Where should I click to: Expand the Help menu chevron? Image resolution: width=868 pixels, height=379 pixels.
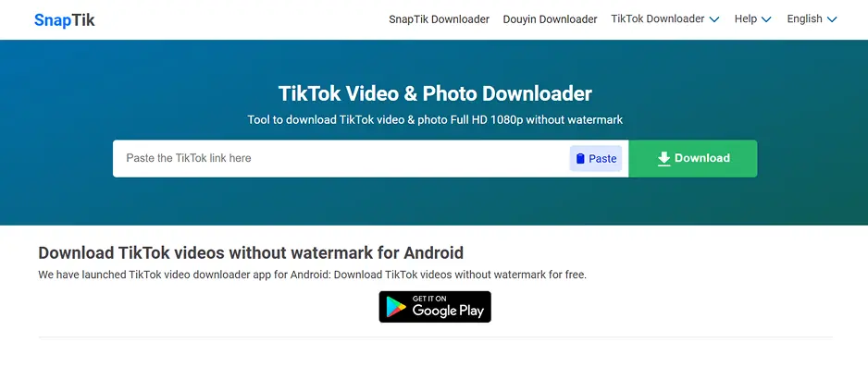coord(766,19)
